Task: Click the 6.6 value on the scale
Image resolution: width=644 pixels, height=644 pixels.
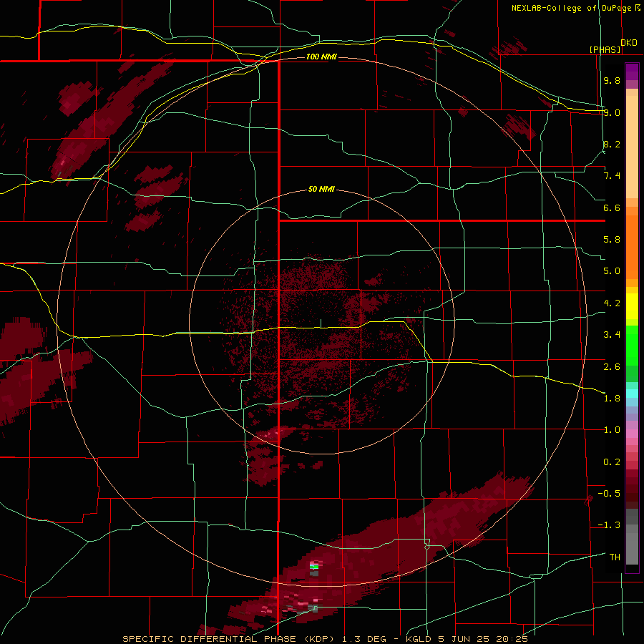Action: (612, 208)
